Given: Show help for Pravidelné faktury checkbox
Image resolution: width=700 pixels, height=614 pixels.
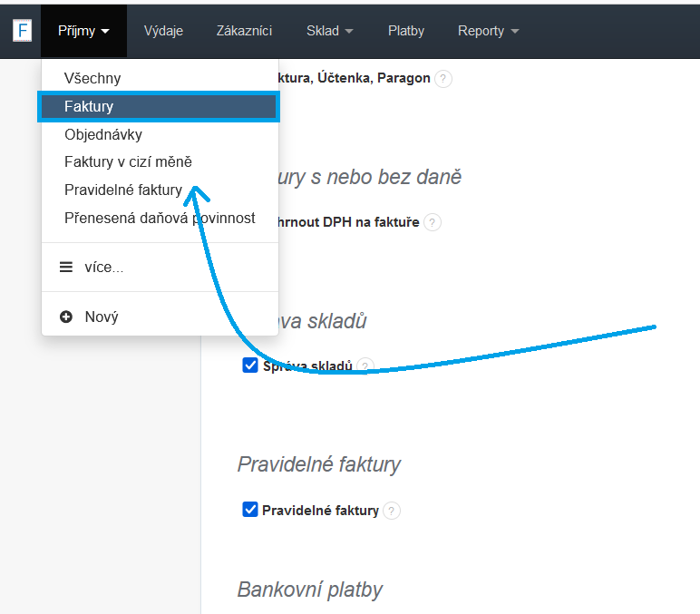Looking at the screenshot, I should [x=391, y=511].
